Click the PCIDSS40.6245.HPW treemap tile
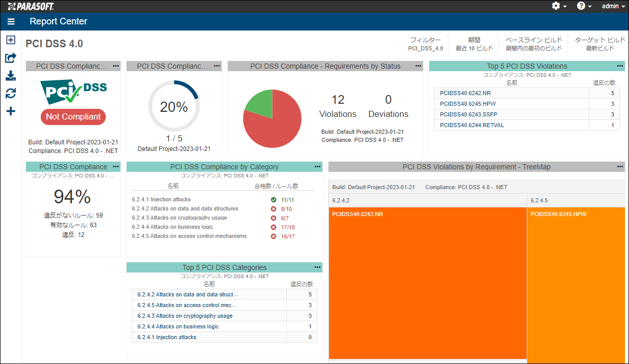 (x=576, y=285)
